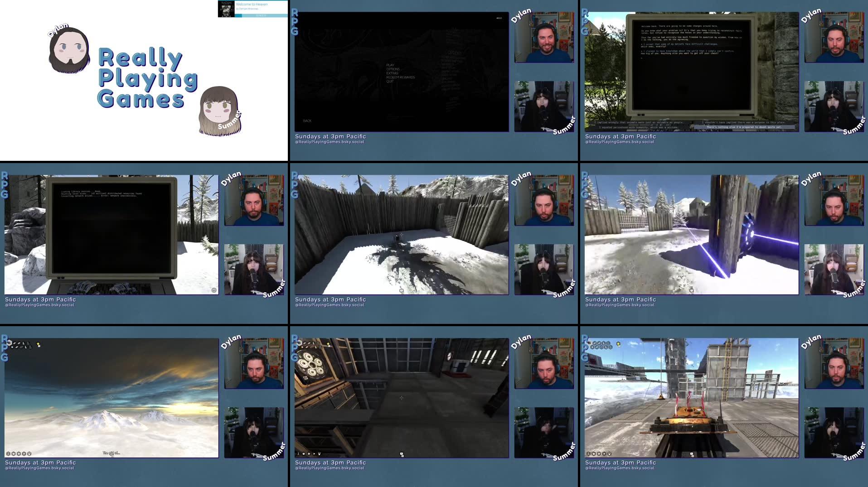The image size is (868, 487).
Task: Click Dylan's webcam preview frame
Action: point(544,34)
